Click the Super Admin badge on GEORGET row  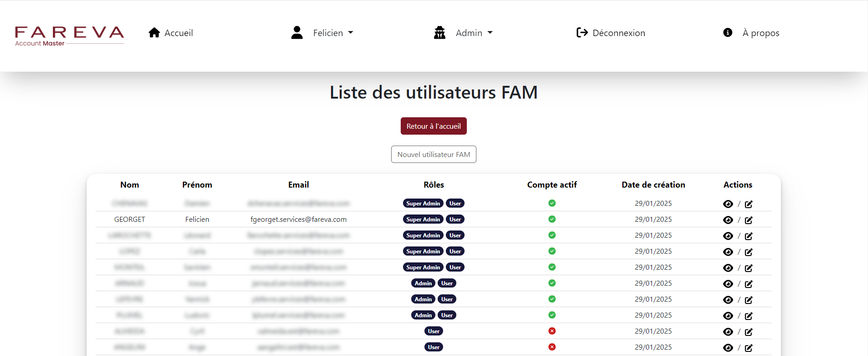423,219
